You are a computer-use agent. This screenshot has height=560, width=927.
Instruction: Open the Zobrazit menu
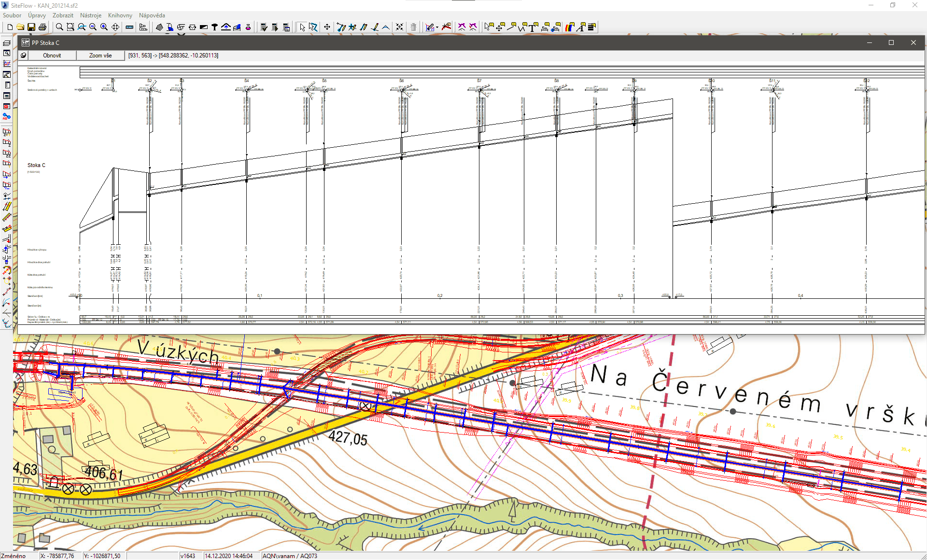[x=63, y=15]
